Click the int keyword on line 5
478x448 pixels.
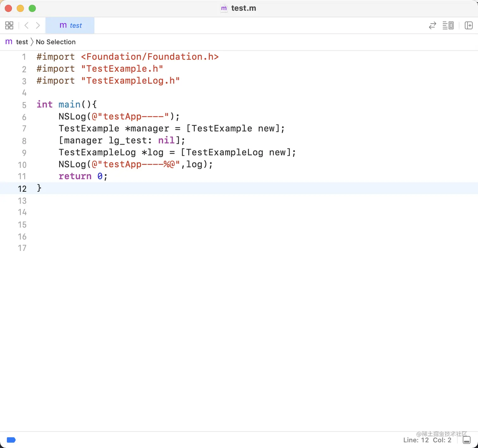(x=45, y=105)
